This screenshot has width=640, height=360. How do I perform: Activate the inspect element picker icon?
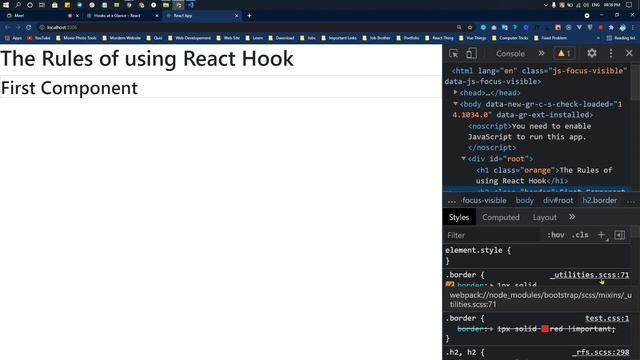(x=453, y=53)
